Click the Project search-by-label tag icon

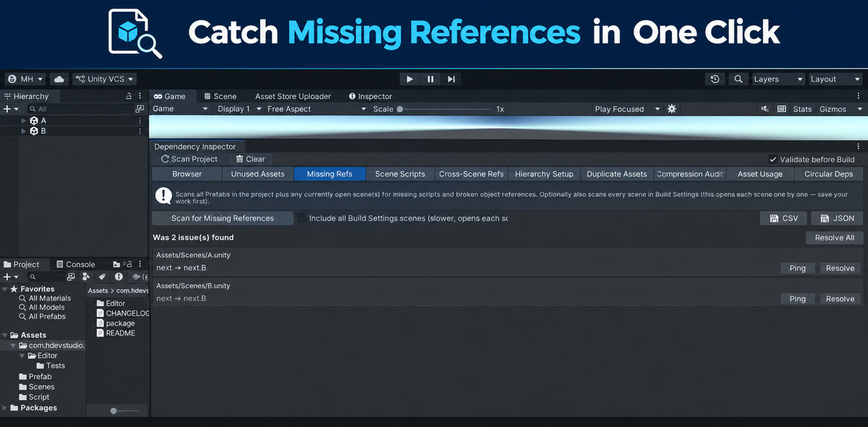(103, 277)
